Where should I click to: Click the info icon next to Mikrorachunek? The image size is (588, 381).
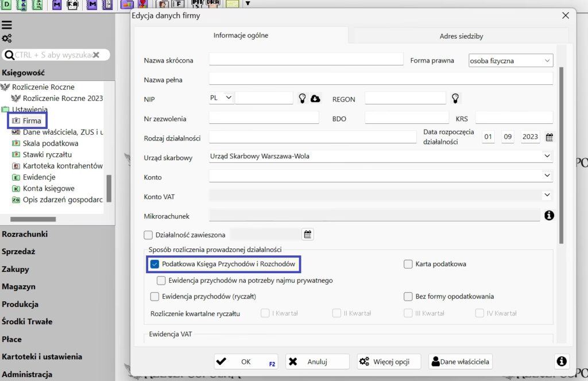point(549,215)
